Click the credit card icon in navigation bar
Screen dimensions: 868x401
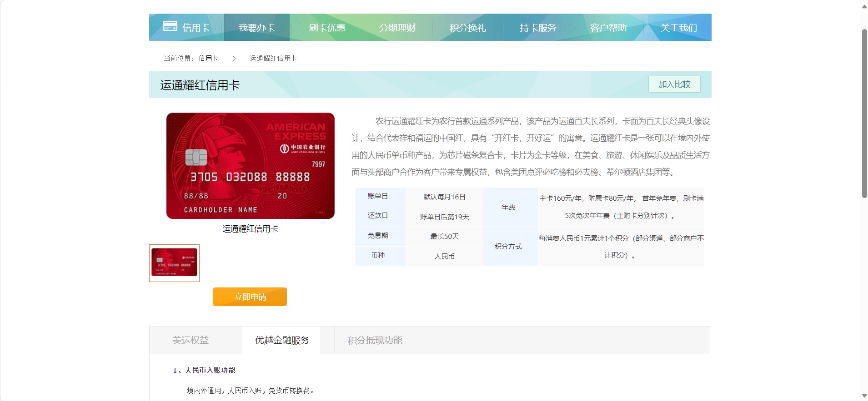[x=170, y=26]
